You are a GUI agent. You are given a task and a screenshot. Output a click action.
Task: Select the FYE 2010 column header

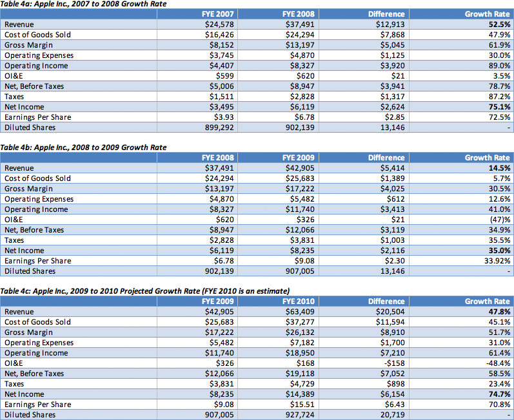coord(299,301)
